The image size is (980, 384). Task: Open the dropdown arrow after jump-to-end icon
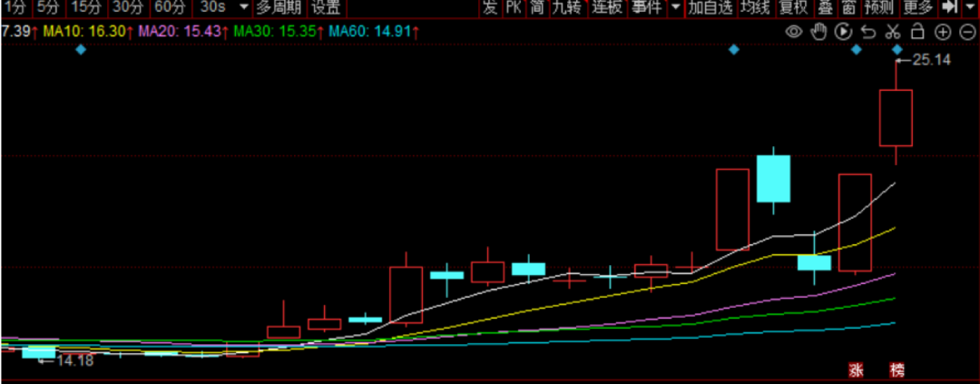[x=969, y=7]
